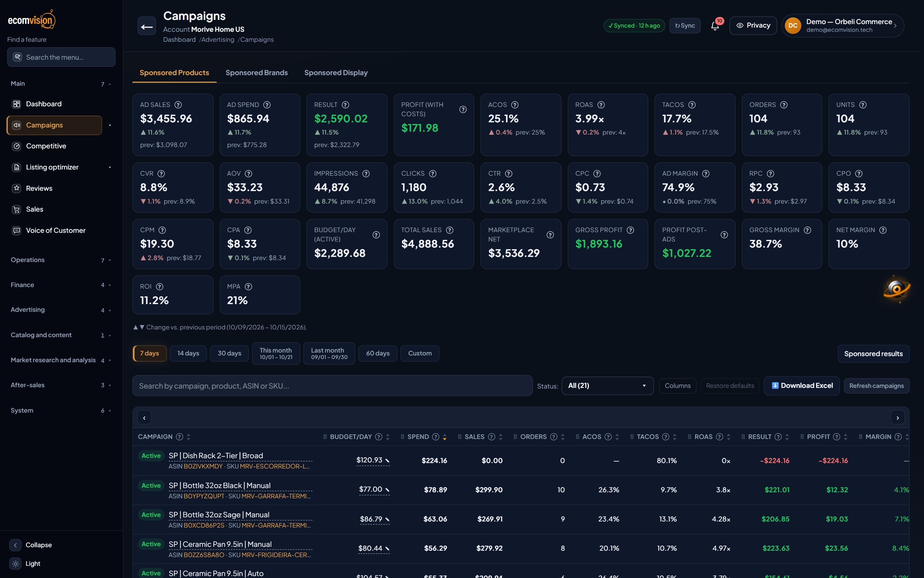Expand the Listing optimizer submenu arrow
Viewport: 924px width, 578px height.
point(110,167)
